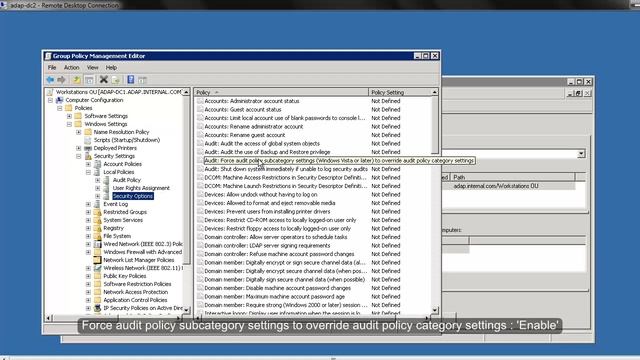Select Registry tree item

point(113,228)
